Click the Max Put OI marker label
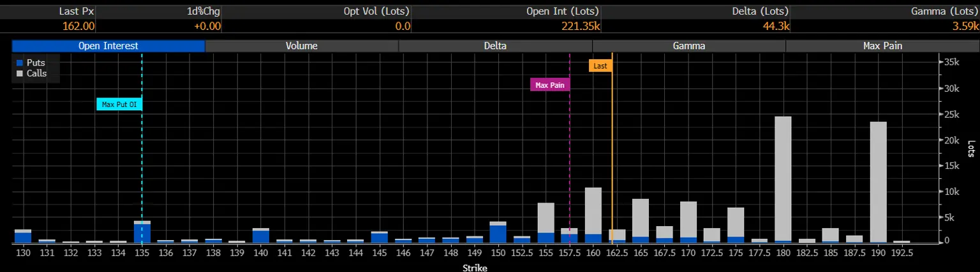The height and width of the screenshot is (272, 980). click(119, 104)
